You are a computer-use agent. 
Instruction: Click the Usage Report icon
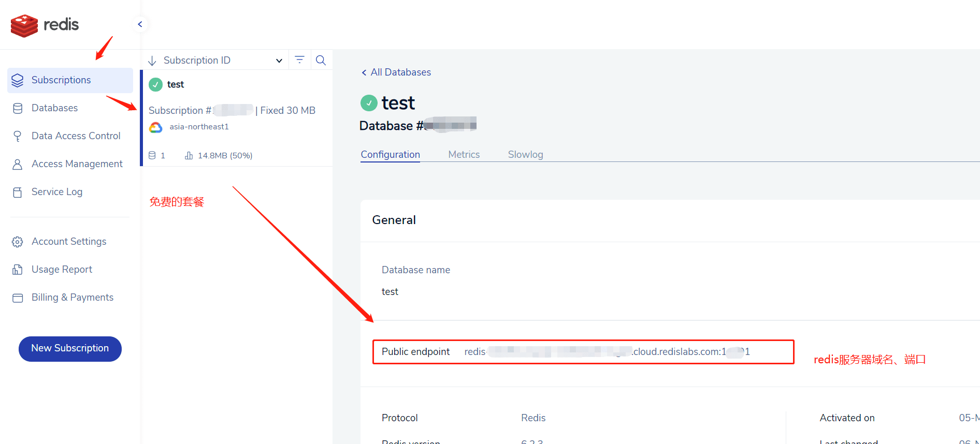point(18,270)
